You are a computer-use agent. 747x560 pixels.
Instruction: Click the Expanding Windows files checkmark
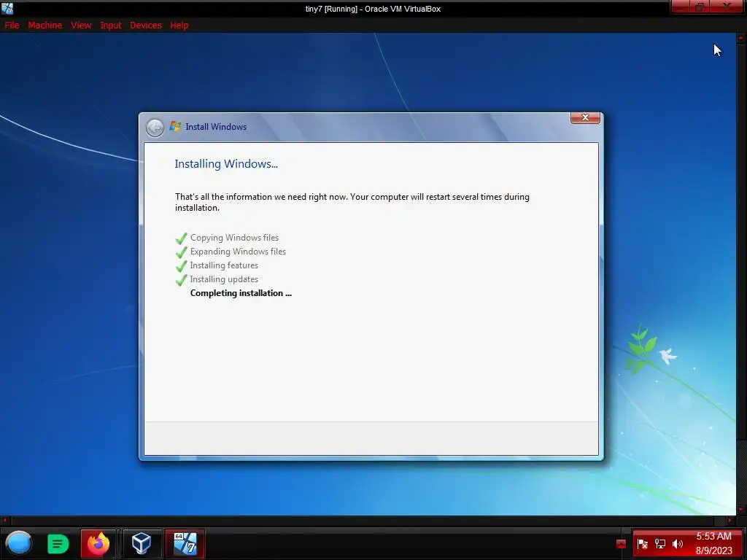181,252
